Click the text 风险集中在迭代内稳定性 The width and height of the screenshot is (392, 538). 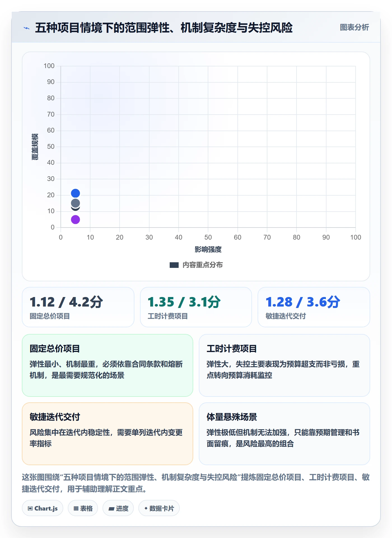tap(70, 432)
